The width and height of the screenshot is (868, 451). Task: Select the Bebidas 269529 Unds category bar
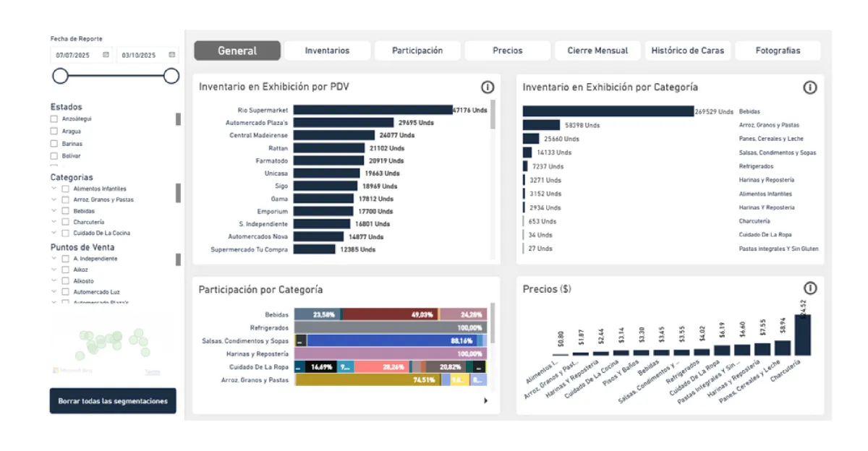point(608,111)
